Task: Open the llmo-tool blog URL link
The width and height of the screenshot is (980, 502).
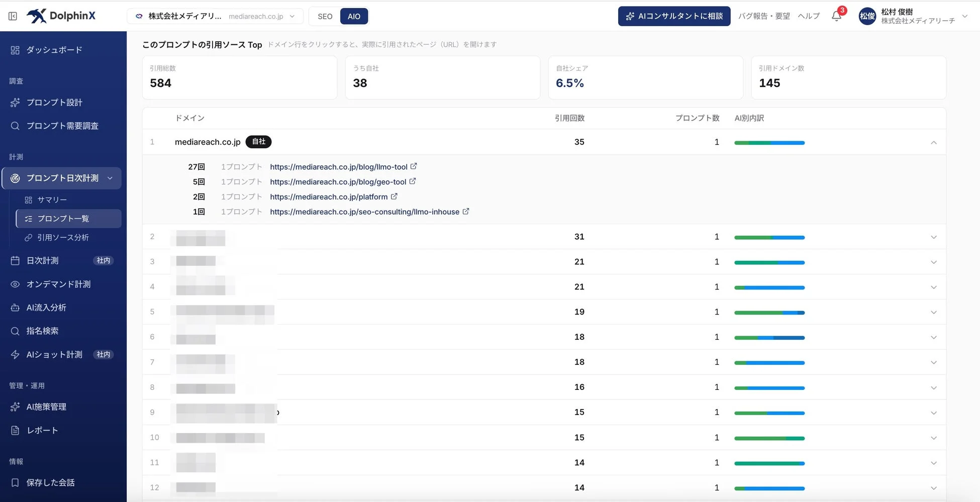Action: point(339,167)
